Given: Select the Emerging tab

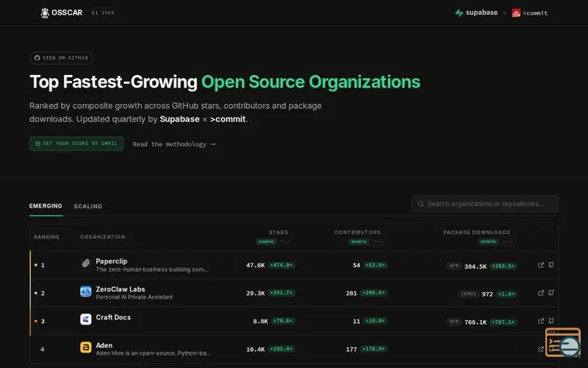Looking at the screenshot, I should (46, 206).
